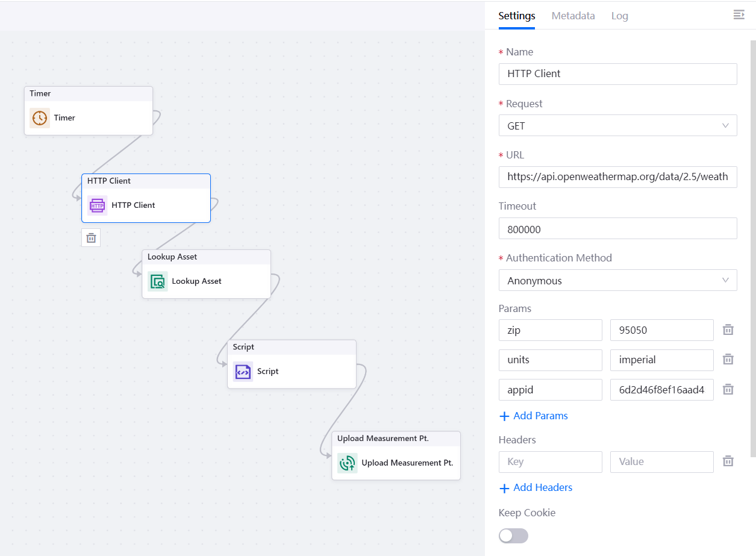Delete the selected HTTP Client node

[x=91, y=238]
